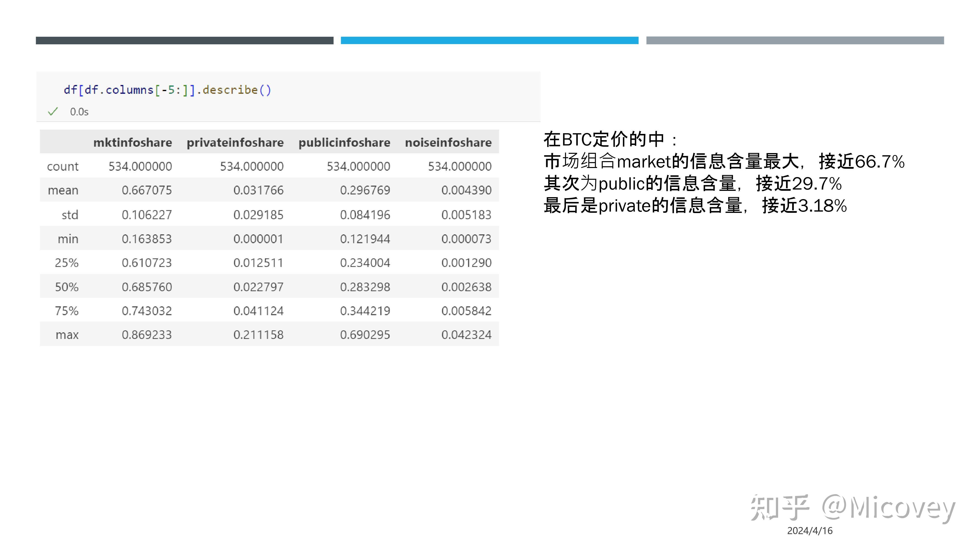Click median value 0.002638
980x551 pixels.
pyautogui.click(x=466, y=287)
